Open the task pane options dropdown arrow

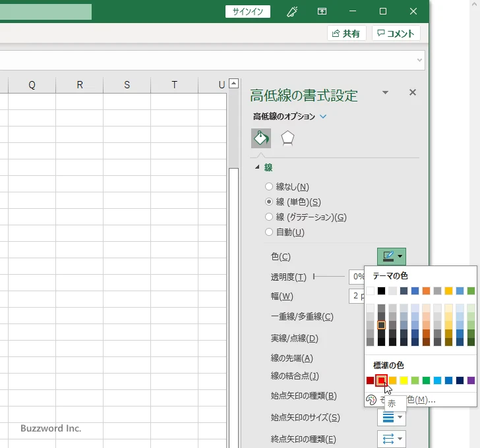[386, 92]
